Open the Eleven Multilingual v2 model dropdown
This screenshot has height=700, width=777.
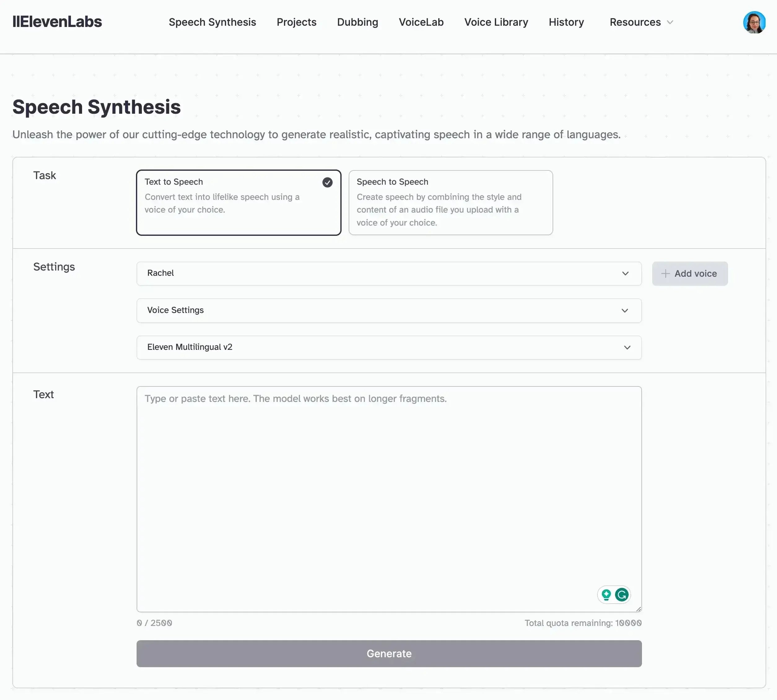point(389,347)
